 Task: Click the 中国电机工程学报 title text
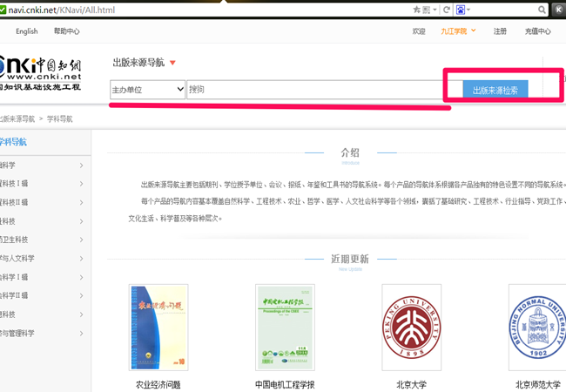285,385
